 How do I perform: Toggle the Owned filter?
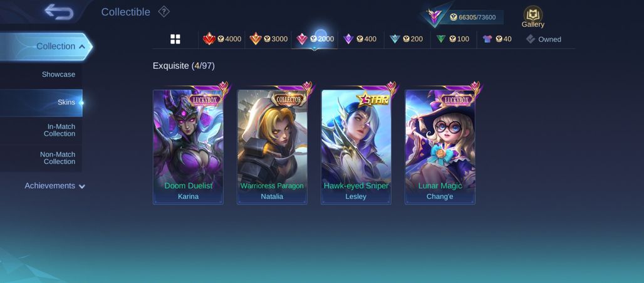(x=543, y=39)
